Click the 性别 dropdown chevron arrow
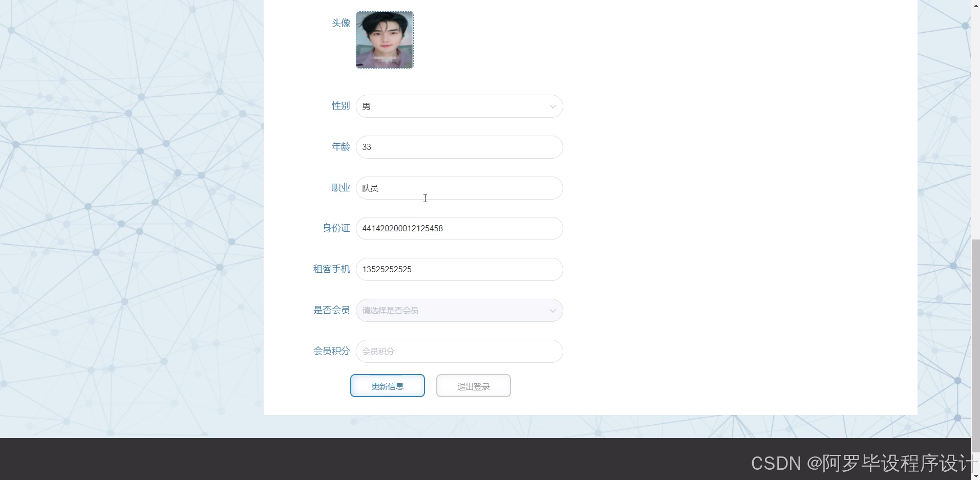This screenshot has width=980, height=480. pos(552,106)
